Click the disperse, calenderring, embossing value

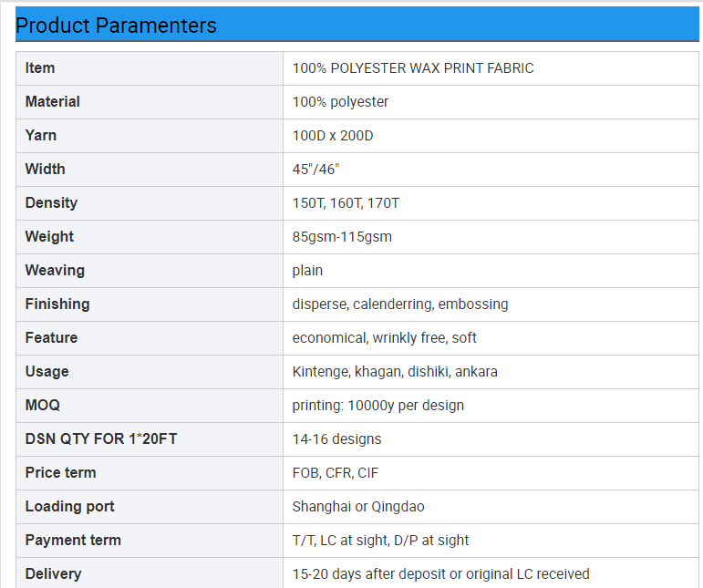click(400, 304)
